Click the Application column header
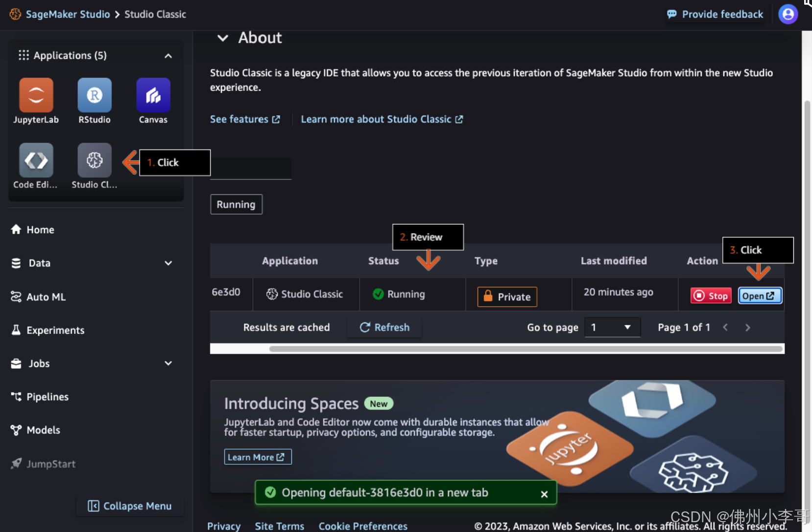 tap(290, 261)
